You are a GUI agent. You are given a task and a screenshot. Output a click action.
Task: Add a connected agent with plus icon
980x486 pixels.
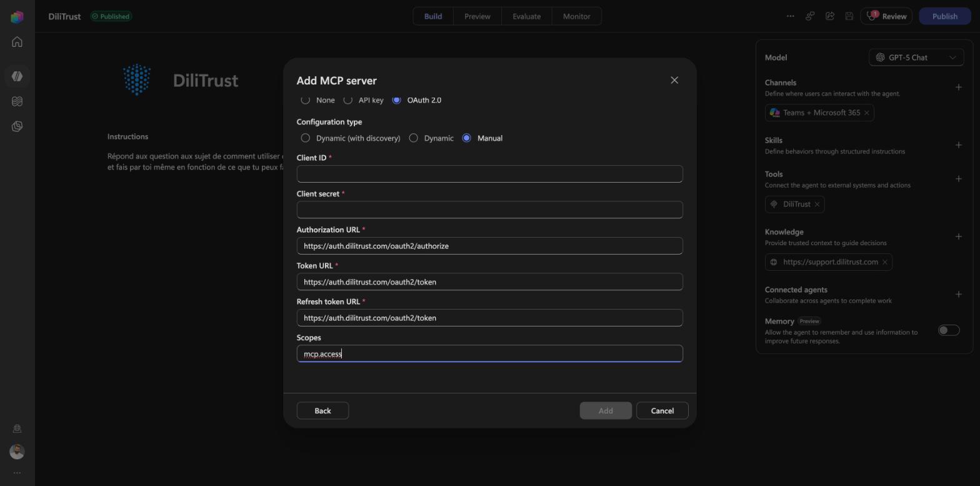[x=958, y=295]
